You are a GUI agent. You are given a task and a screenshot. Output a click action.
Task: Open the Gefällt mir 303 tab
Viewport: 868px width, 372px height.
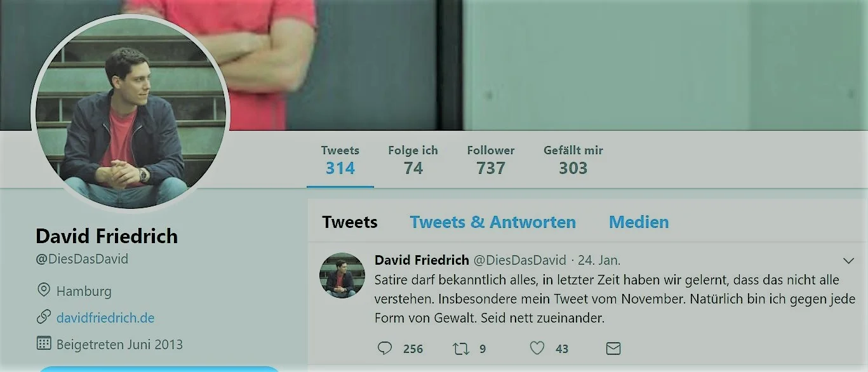573,160
